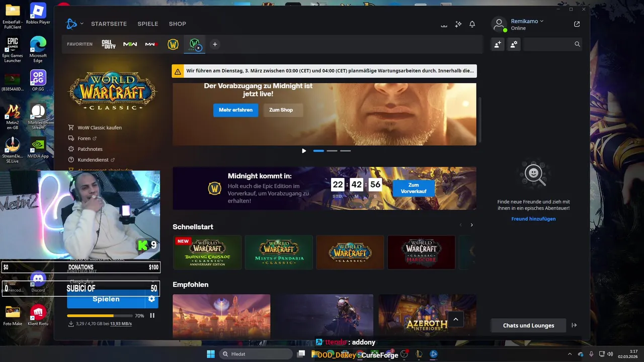Select the MWIII favorite icon
Screen dimensions: 644x362
(x=151, y=44)
